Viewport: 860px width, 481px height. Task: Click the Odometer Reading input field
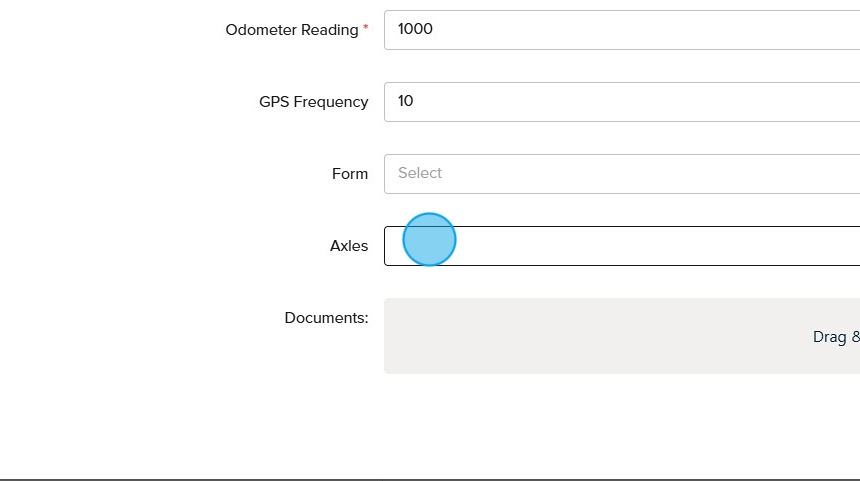pos(620,30)
